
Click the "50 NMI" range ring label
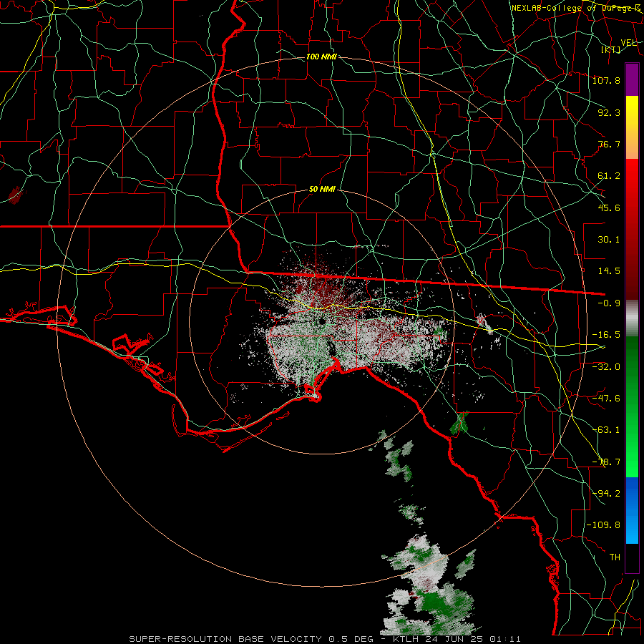point(321,190)
